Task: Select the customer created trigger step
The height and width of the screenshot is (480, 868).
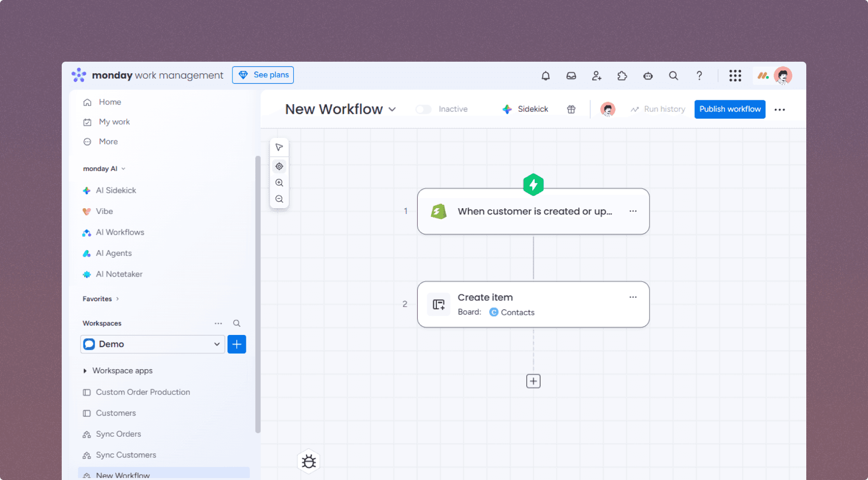Action: [x=533, y=211]
